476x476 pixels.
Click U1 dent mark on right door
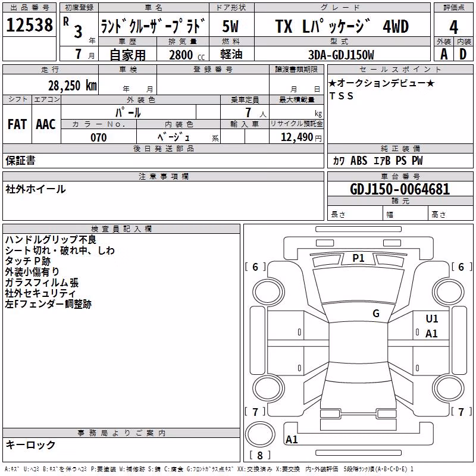[x=432, y=319]
